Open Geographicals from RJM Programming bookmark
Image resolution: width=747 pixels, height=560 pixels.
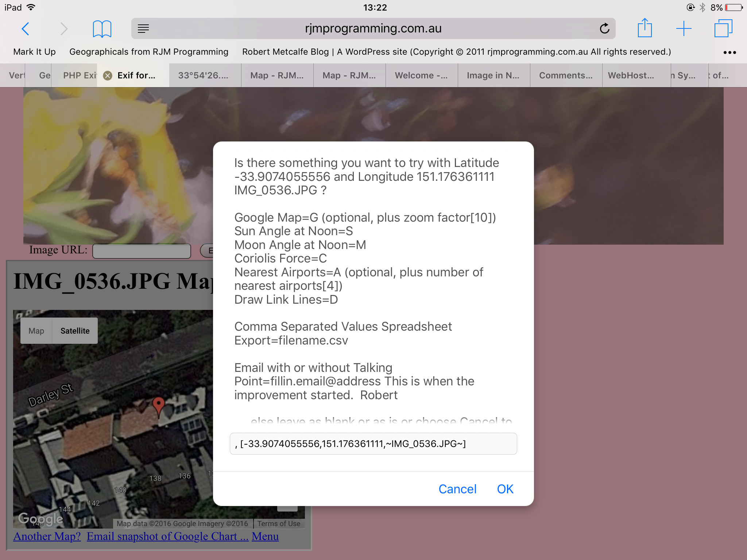point(149,52)
